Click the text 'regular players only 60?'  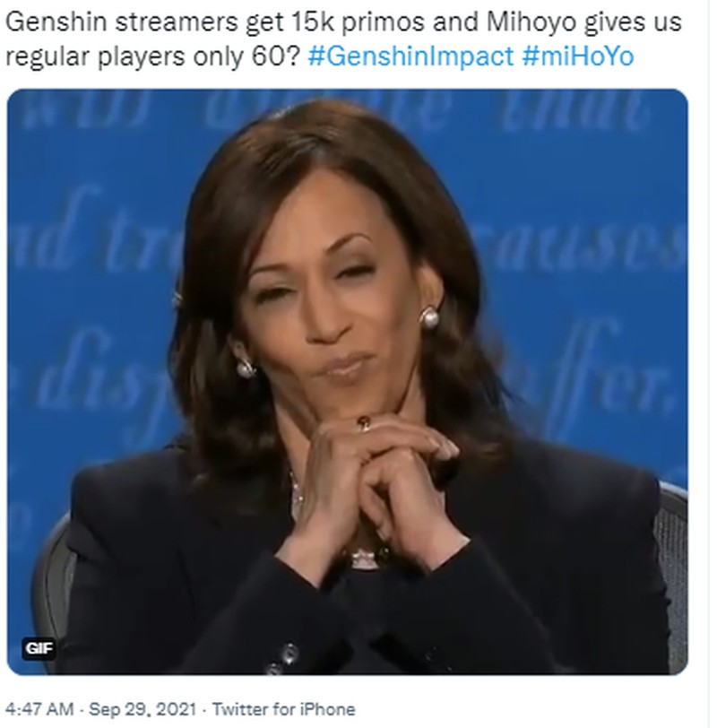(153, 56)
